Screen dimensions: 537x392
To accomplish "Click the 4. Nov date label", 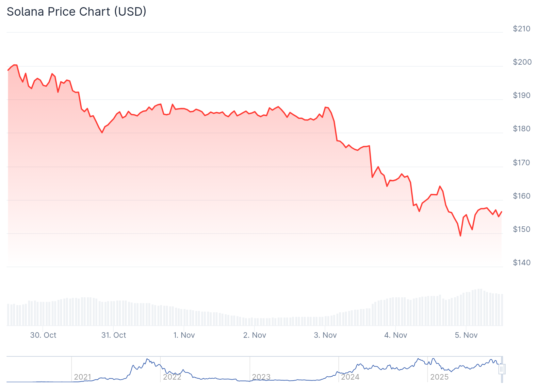I will point(396,335).
